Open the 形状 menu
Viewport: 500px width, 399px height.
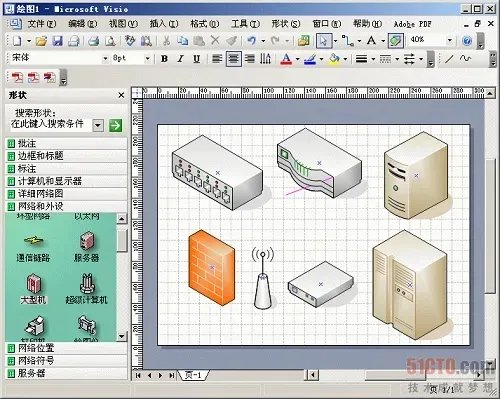286,24
